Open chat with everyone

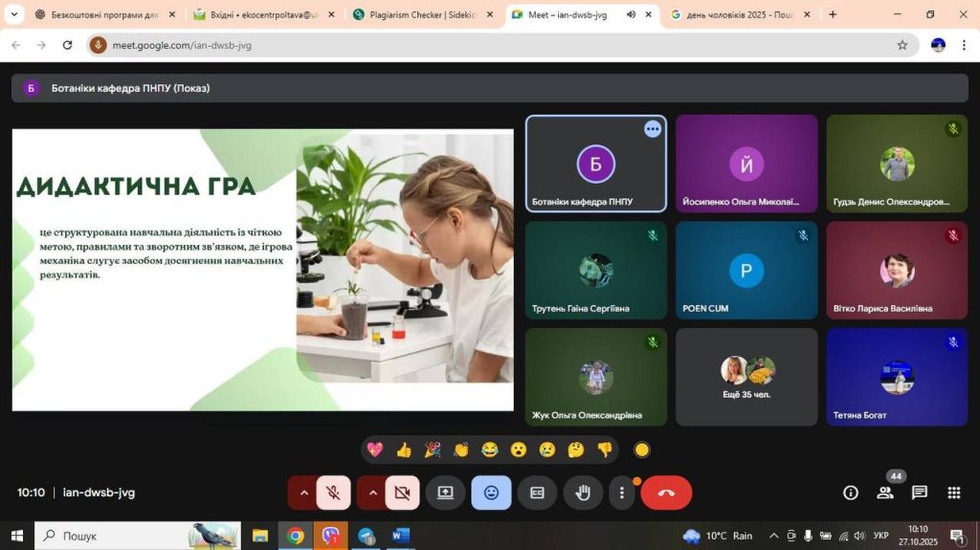click(x=920, y=493)
